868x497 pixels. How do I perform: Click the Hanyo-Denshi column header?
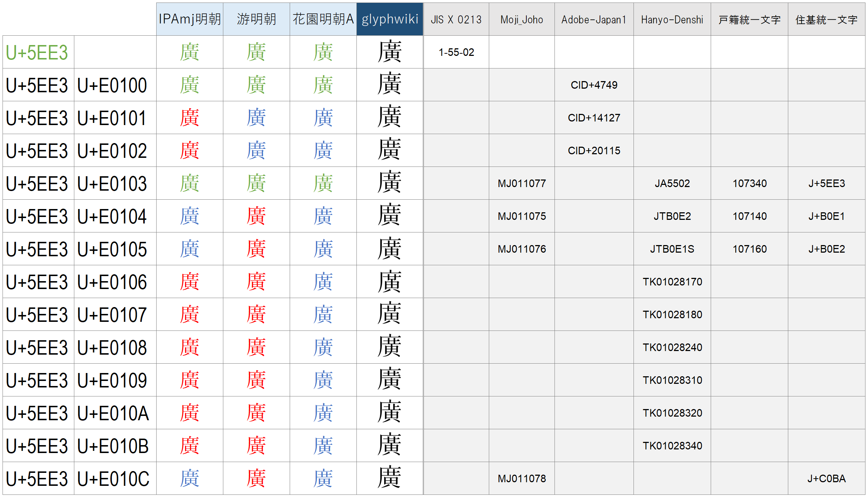[x=672, y=19]
